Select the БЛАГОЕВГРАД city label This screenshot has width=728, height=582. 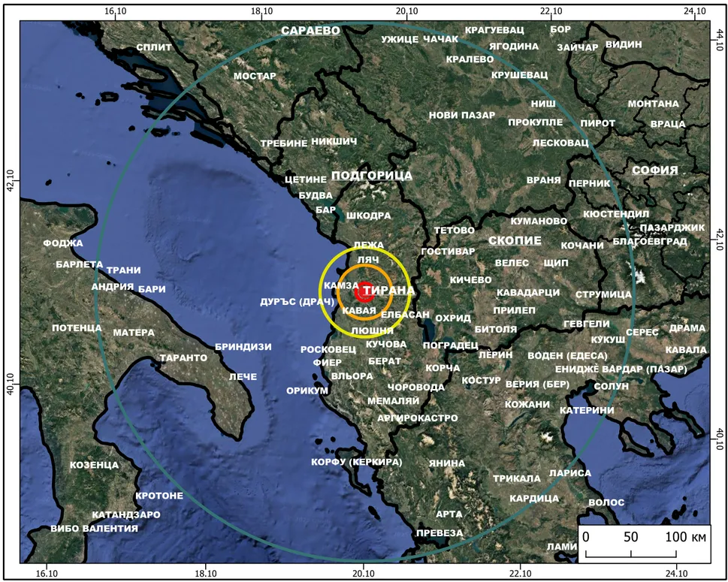[650, 242]
